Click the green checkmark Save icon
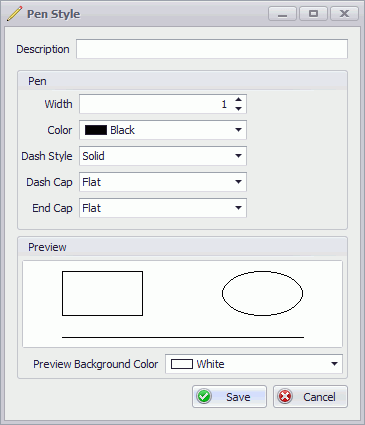 click(x=204, y=397)
